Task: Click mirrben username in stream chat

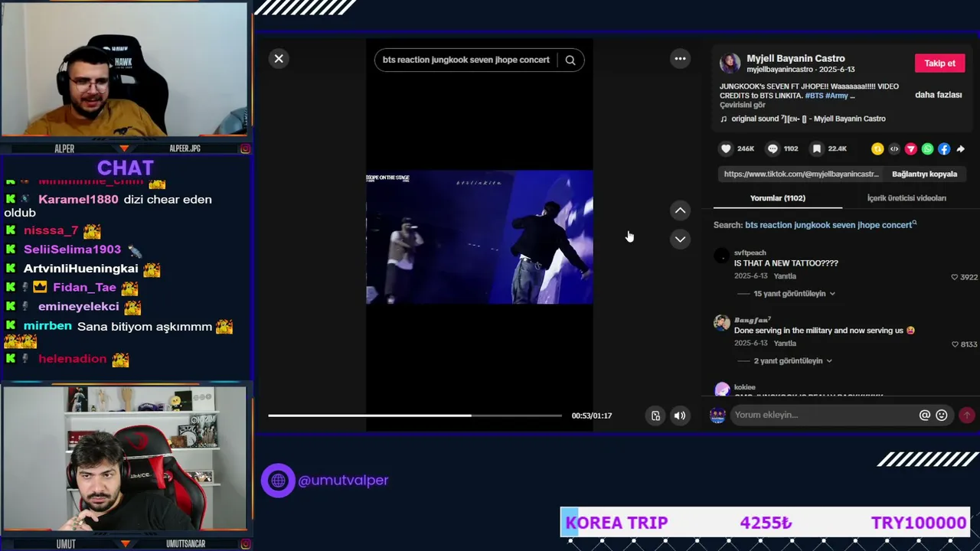Action: (x=47, y=326)
